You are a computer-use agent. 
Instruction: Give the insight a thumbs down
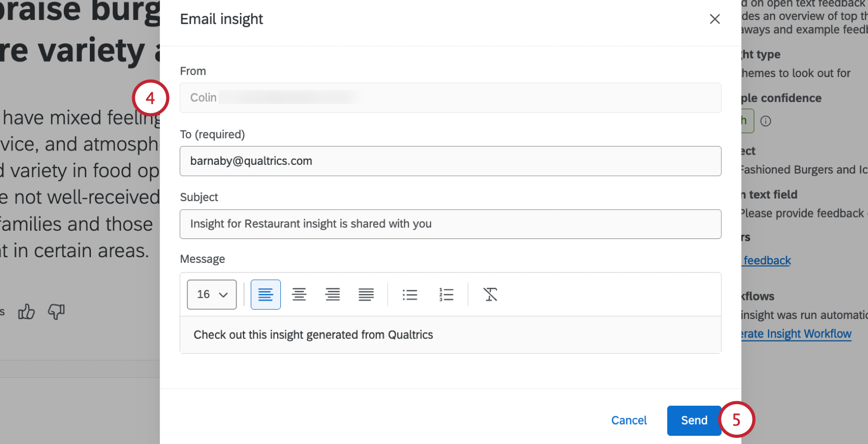pos(56,311)
